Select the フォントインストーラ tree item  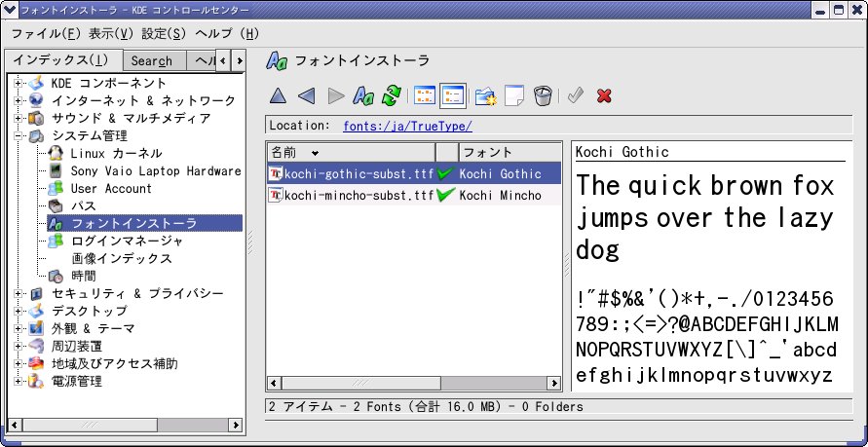tap(144, 224)
